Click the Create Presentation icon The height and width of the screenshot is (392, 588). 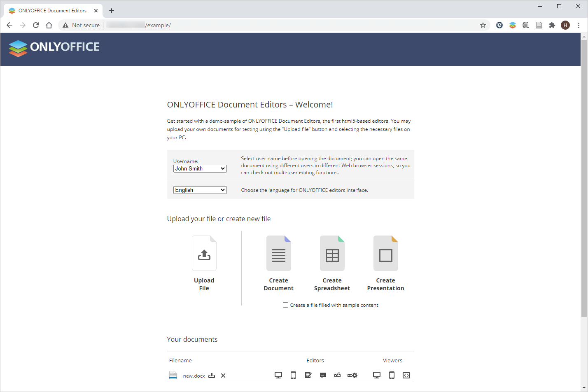386,253
